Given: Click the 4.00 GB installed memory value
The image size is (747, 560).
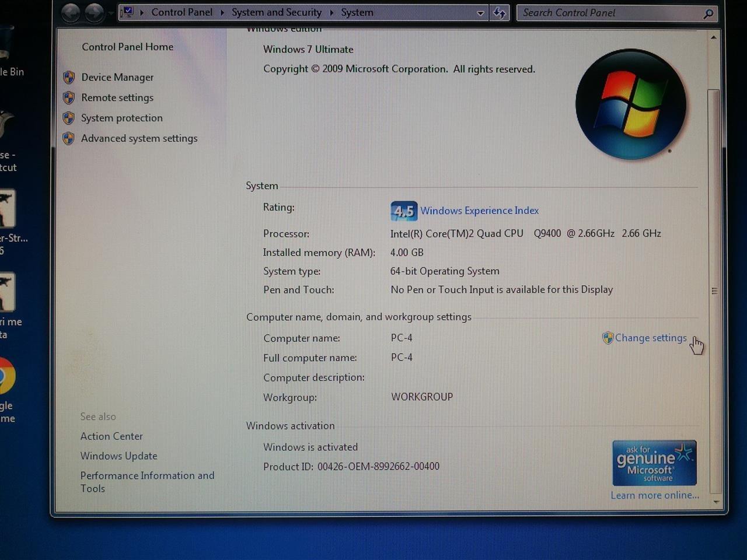Looking at the screenshot, I should (x=407, y=253).
